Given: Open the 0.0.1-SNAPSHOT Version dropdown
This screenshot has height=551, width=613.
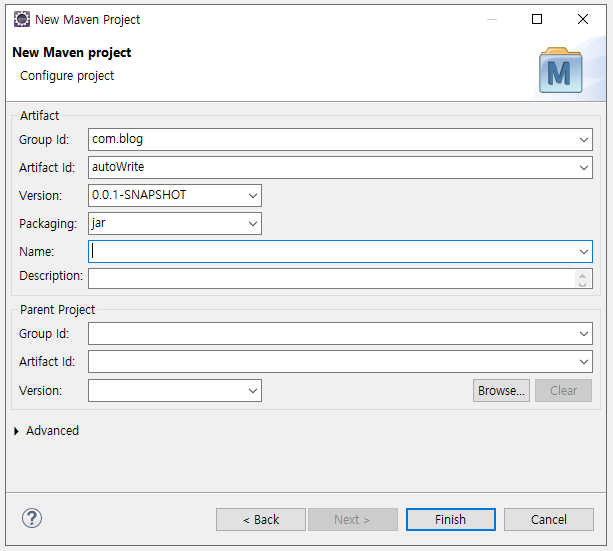Looking at the screenshot, I should click(x=253, y=196).
